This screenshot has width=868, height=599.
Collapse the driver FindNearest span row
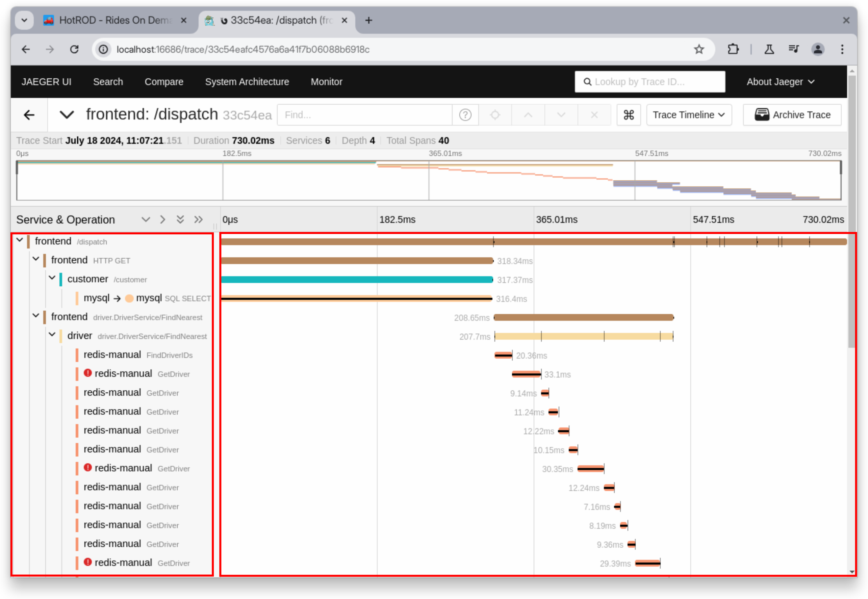click(52, 334)
